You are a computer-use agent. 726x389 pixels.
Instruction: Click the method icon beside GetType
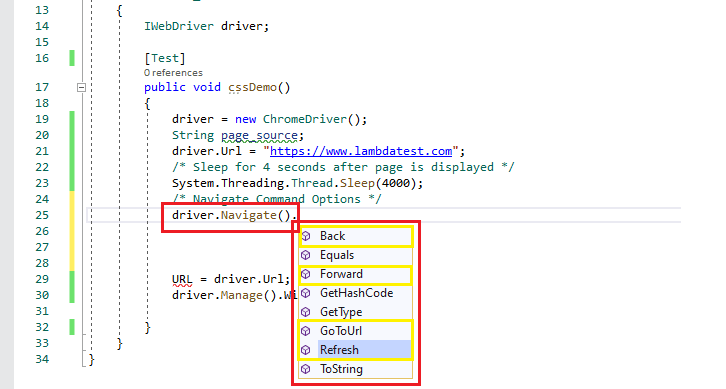click(x=306, y=312)
